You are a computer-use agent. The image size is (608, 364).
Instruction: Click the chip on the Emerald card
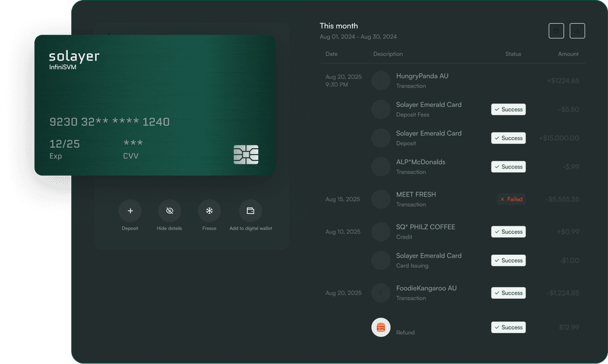(x=246, y=154)
